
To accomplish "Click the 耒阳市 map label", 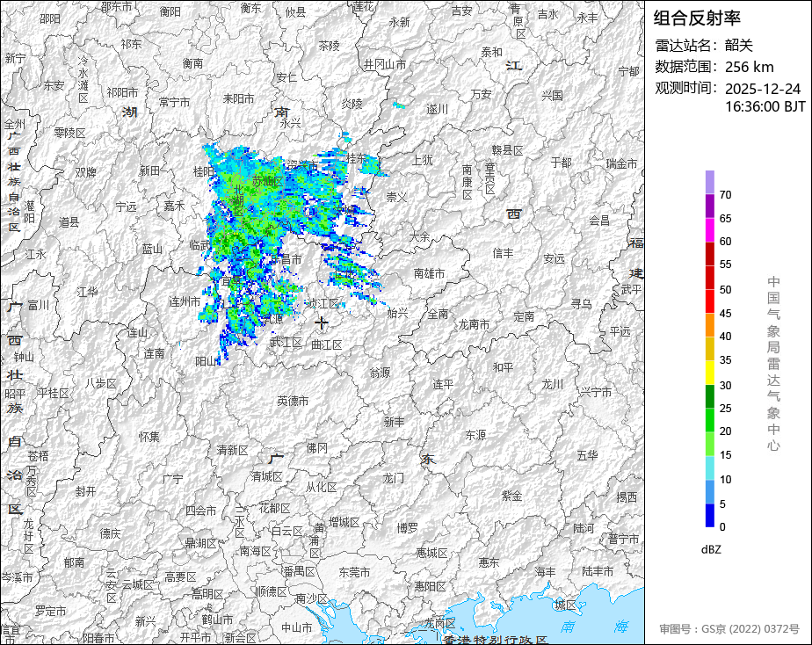I will (238, 98).
